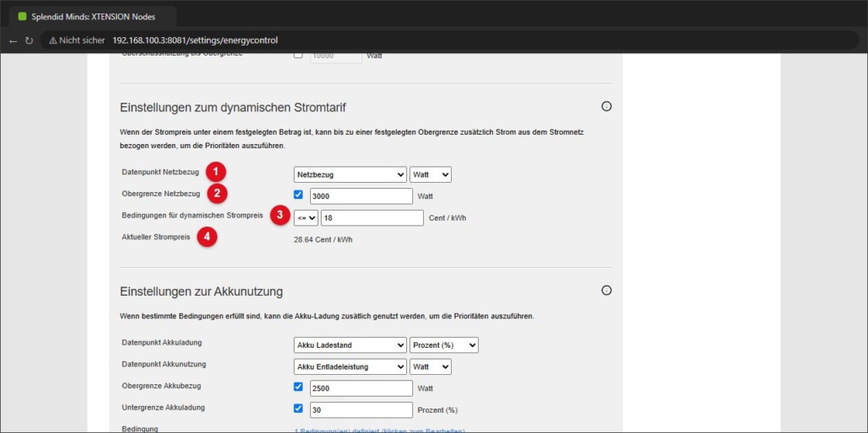Open the Akku Entladeleistung dropdown

351,366
